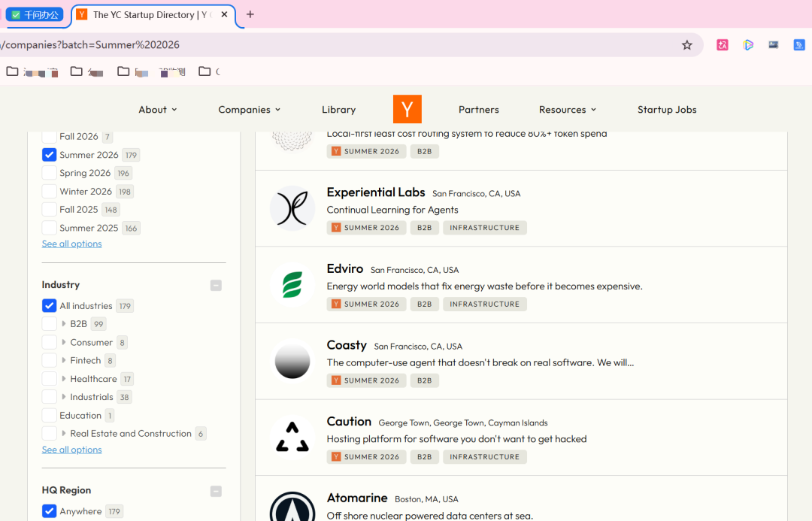Open the Atomarine circular logo
812x521 pixels.
pyautogui.click(x=292, y=507)
